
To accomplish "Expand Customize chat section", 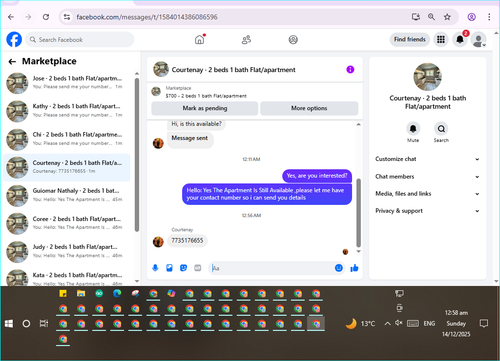I will (x=427, y=159).
